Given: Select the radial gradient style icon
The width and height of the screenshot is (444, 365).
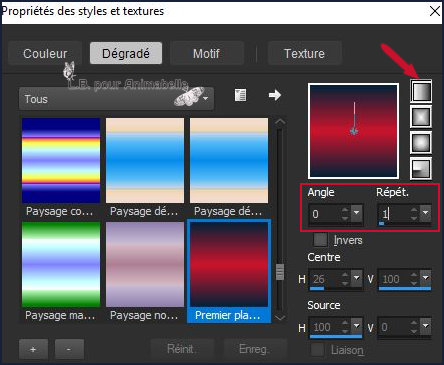Looking at the screenshot, I should click(x=421, y=168).
